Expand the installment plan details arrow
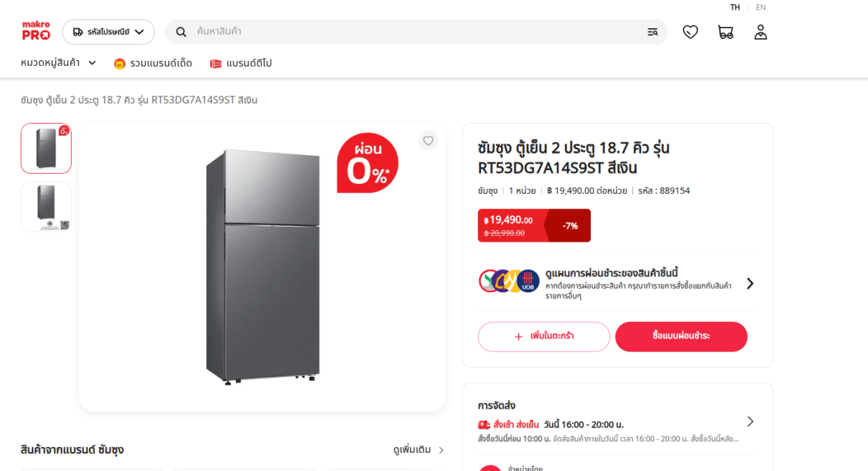This screenshot has height=471, width=868. [750, 284]
